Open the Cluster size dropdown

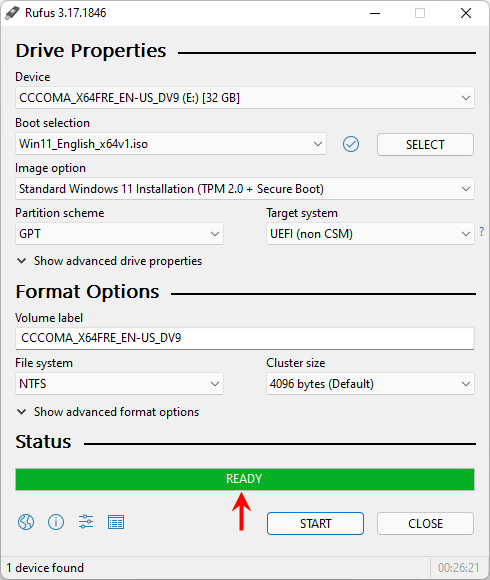[370, 384]
